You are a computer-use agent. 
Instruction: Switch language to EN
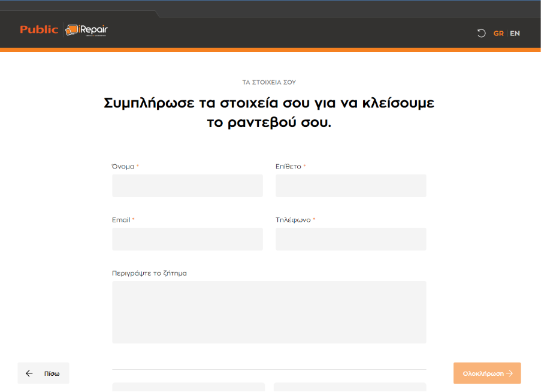(515, 34)
